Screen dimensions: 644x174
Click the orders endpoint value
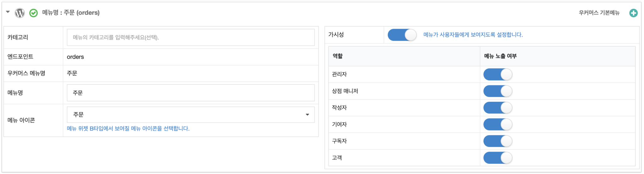point(75,57)
